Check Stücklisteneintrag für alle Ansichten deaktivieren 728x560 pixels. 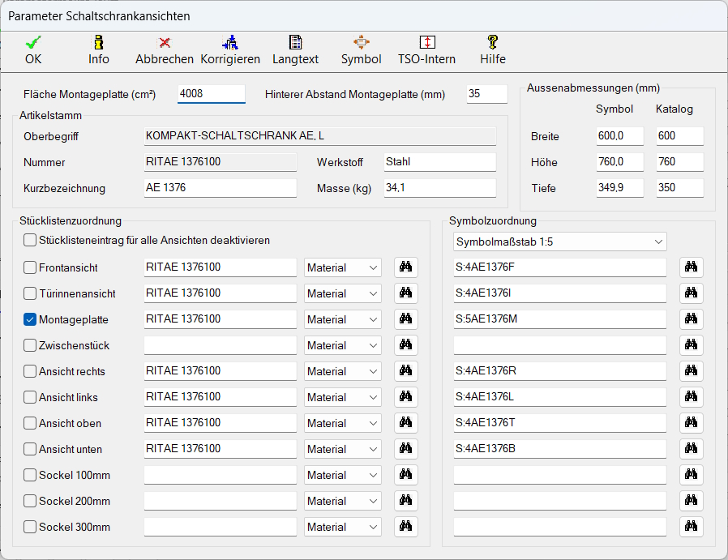(30, 240)
